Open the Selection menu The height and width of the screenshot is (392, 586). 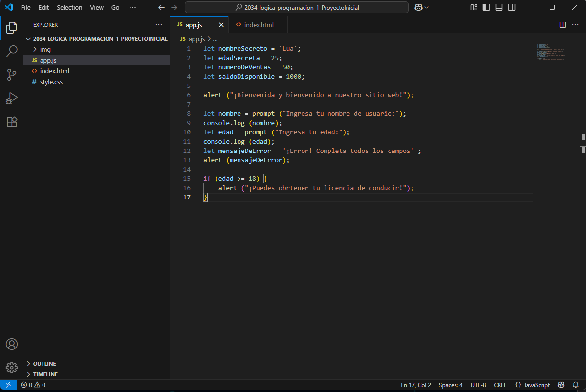pos(69,7)
